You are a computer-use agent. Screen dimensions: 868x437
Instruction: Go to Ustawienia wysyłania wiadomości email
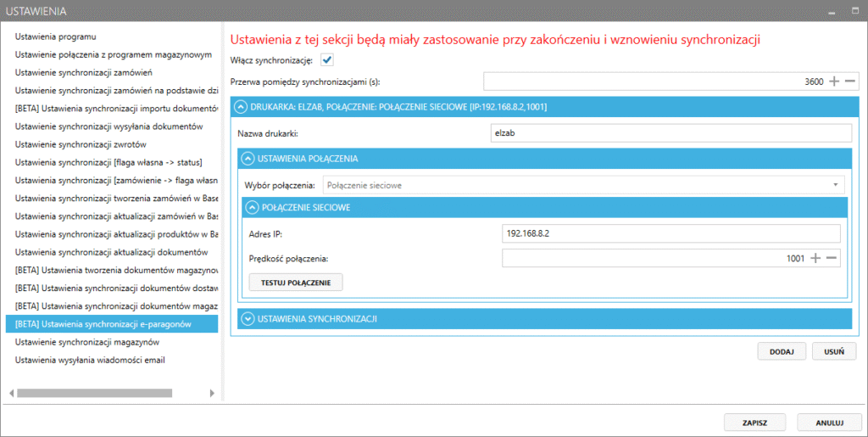pyautogui.click(x=90, y=360)
